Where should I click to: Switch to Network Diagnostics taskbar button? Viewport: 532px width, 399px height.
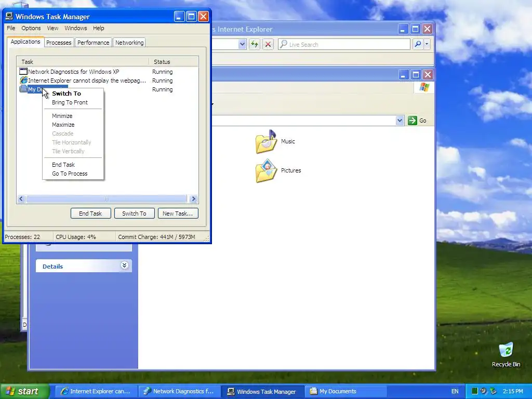tap(179, 391)
